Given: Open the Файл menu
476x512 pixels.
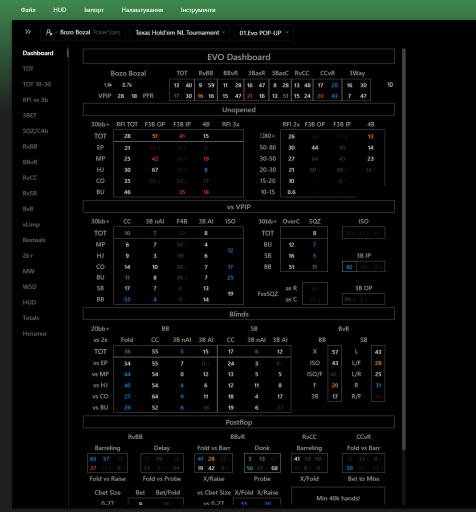Looking at the screenshot, I should click(x=28, y=10).
